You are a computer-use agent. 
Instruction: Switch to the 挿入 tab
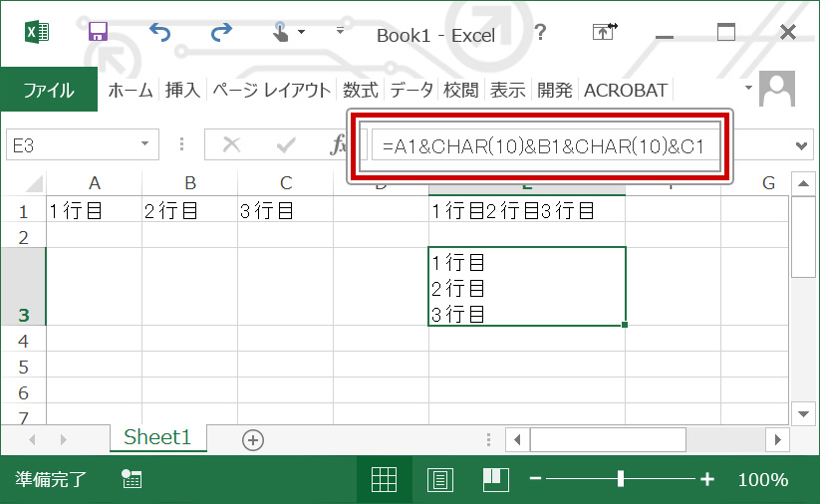coord(183,90)
